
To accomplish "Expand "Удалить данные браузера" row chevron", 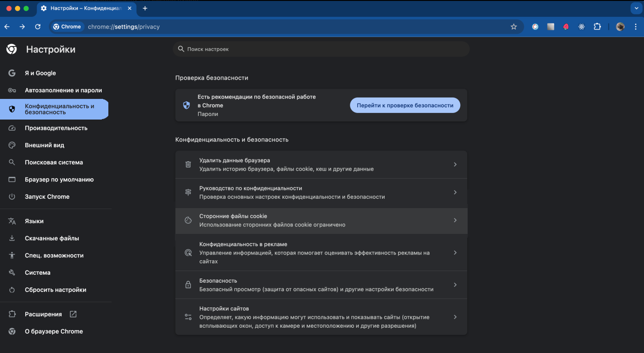I will (x=455, y=165).
